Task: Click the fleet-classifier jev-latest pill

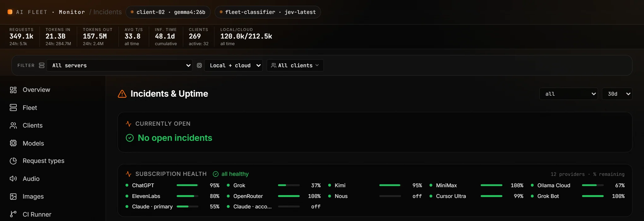Action: coord(268,12)
